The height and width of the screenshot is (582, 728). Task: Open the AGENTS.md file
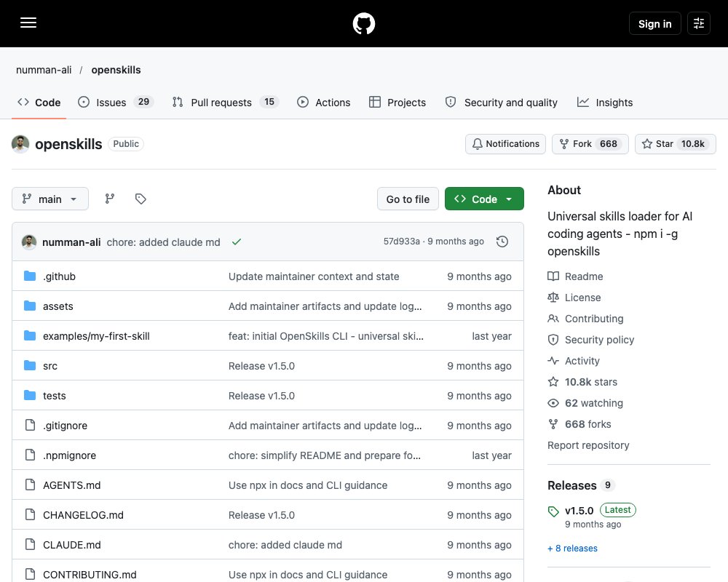[71, 485]
